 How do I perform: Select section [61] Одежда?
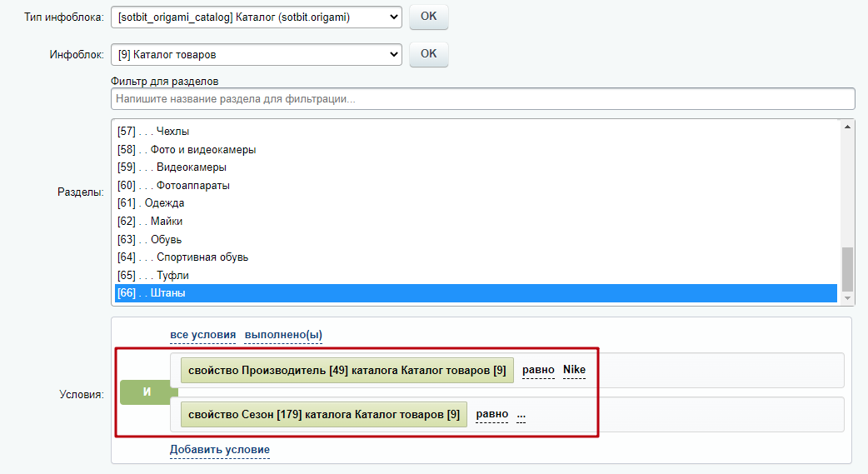[476, 203]
